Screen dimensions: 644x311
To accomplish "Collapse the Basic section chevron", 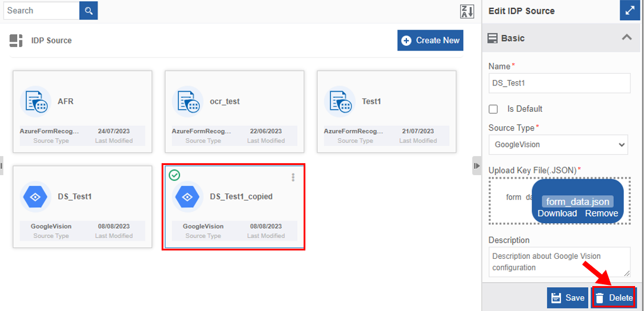I will [626, 38].
